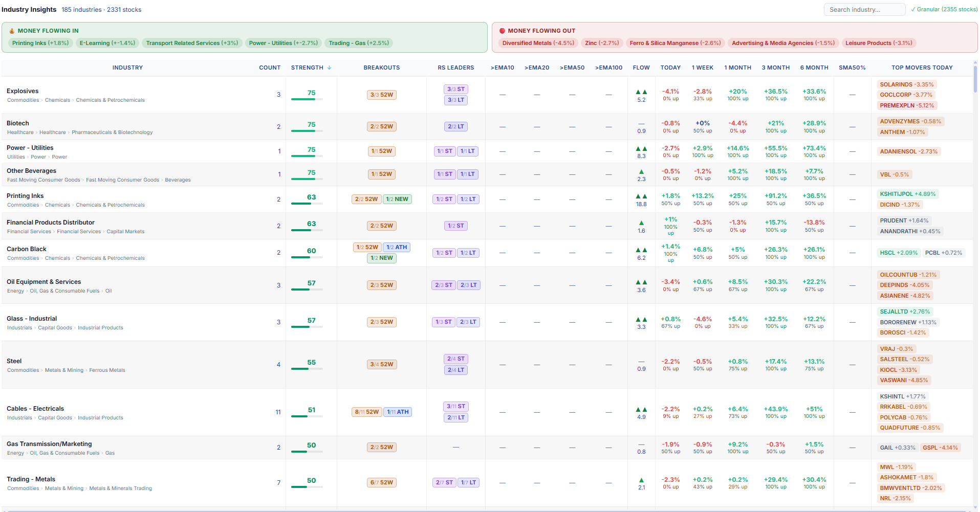This screenshot has height=512, width=980.
Task: Open Carbon Black industry name
Action: [x=27, y=249]
